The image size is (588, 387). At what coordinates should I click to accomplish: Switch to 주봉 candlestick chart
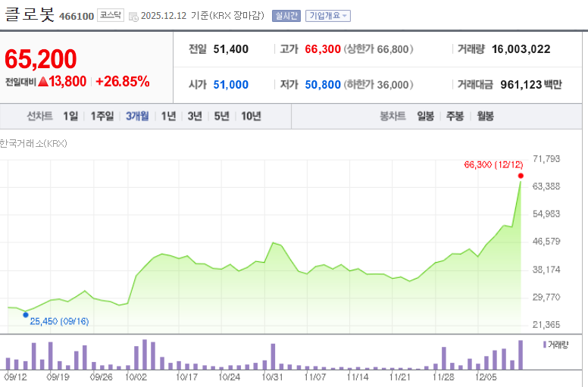click(x=455, y=116)
